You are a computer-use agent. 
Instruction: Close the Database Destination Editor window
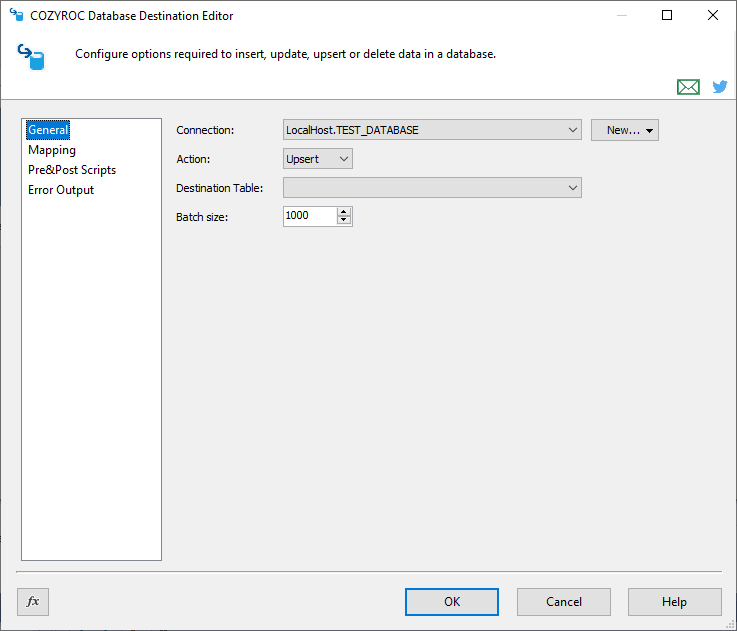pos(713,16)
